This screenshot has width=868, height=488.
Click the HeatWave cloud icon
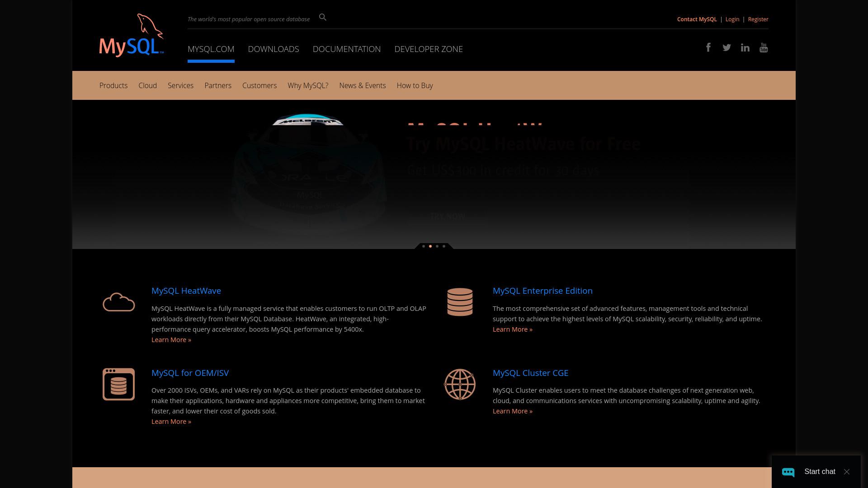pyautogui.click(x=119, y=302)
